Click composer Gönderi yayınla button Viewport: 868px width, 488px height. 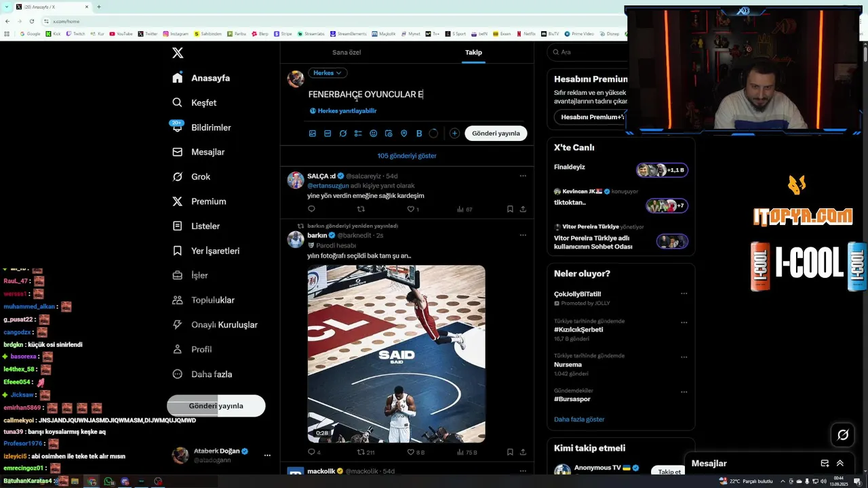(496, 134)
